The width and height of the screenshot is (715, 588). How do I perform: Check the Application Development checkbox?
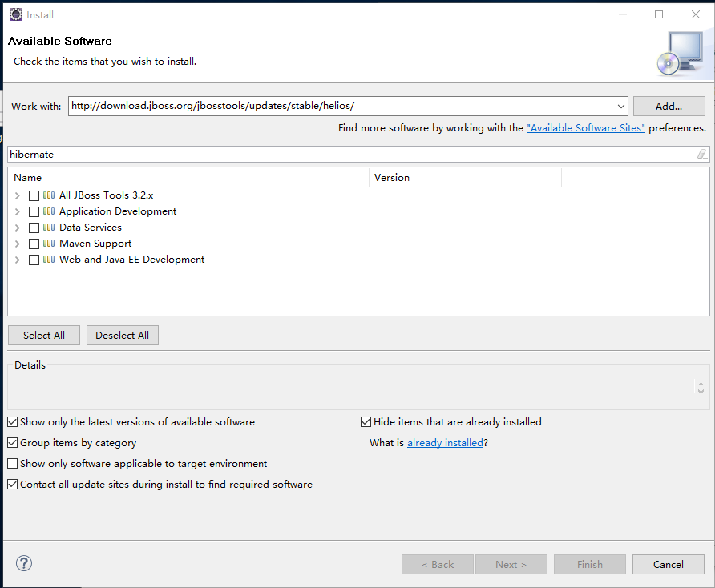click(34, 211)
